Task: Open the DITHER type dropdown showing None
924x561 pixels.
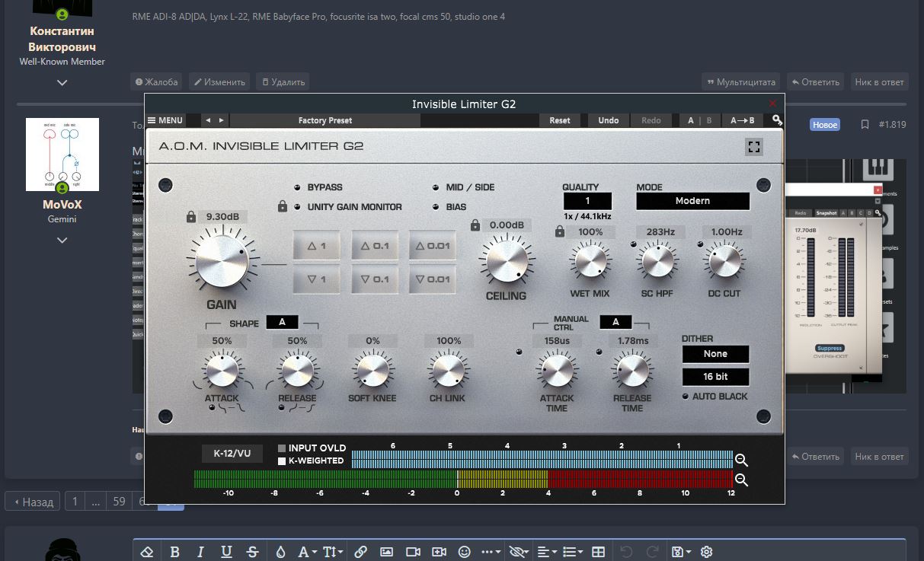Action: tap(716, 354)
